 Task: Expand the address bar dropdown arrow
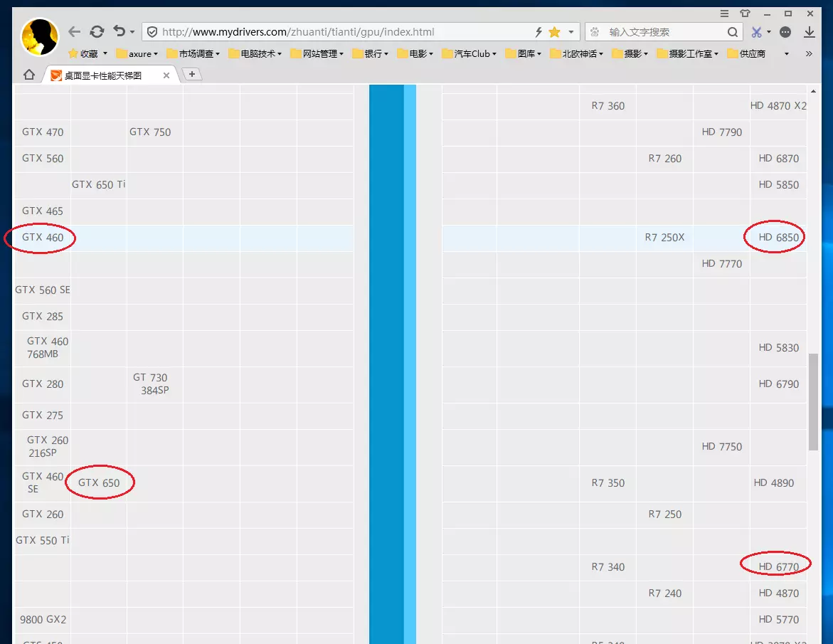click(x=571, y=32)
